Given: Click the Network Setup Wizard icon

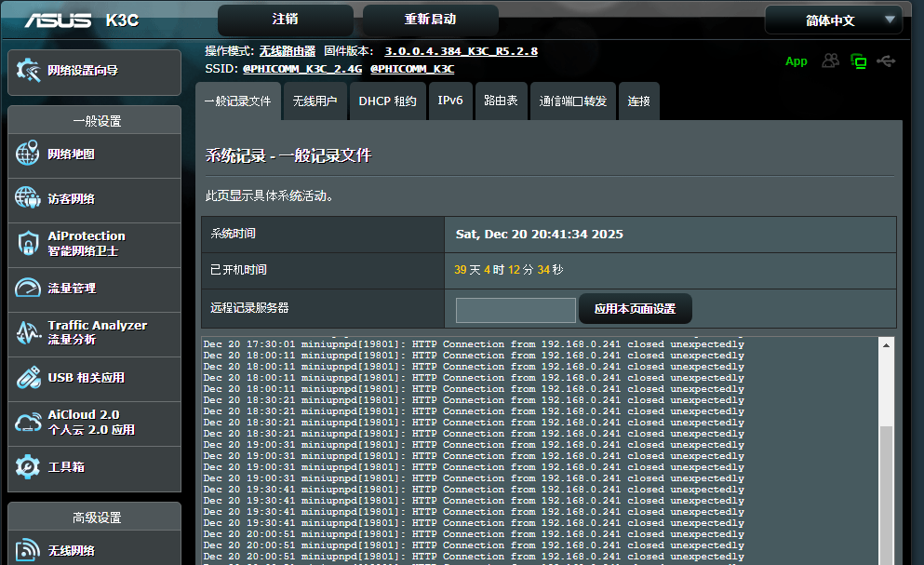Looking at the screenshot, I should point(28,72).
